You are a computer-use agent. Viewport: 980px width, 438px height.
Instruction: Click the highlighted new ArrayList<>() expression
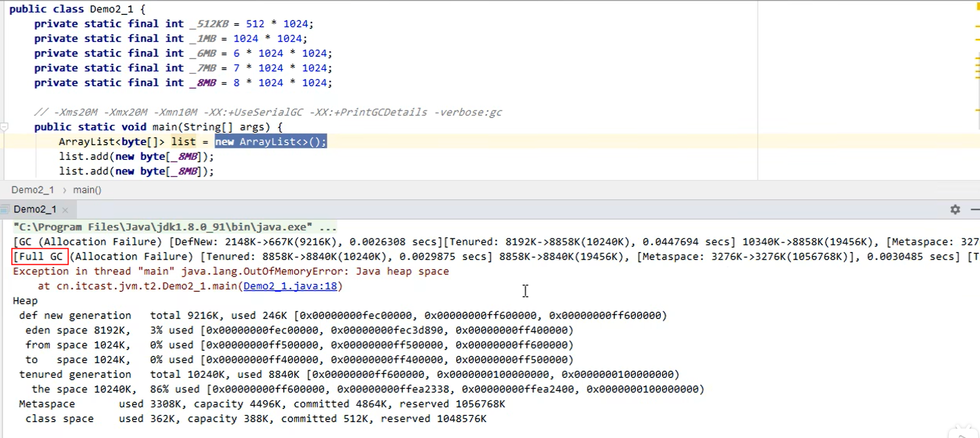[271, 142]
